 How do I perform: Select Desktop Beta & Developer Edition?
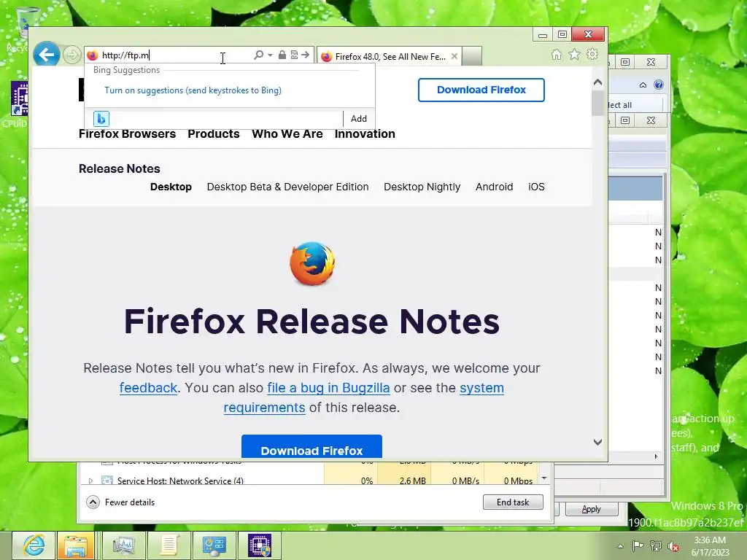(287, 187)
